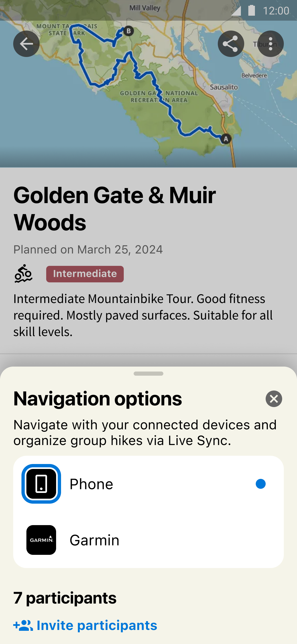Tap the add-people invite icon
The image size is (297, 644).
point(23,626)
